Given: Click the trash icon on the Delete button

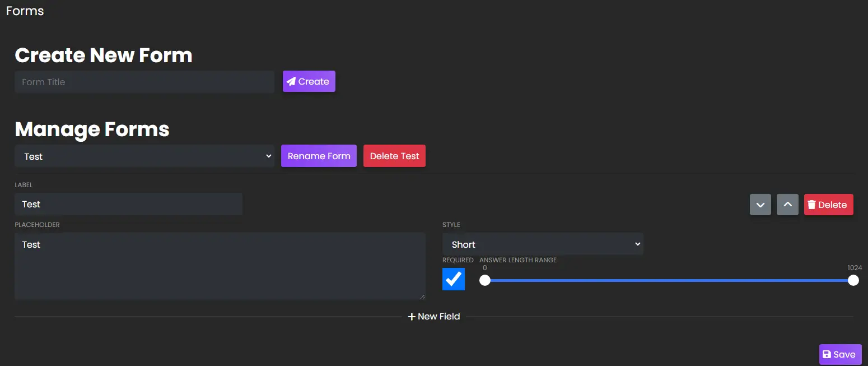Looking at the screenshot, I should [813, 205].
